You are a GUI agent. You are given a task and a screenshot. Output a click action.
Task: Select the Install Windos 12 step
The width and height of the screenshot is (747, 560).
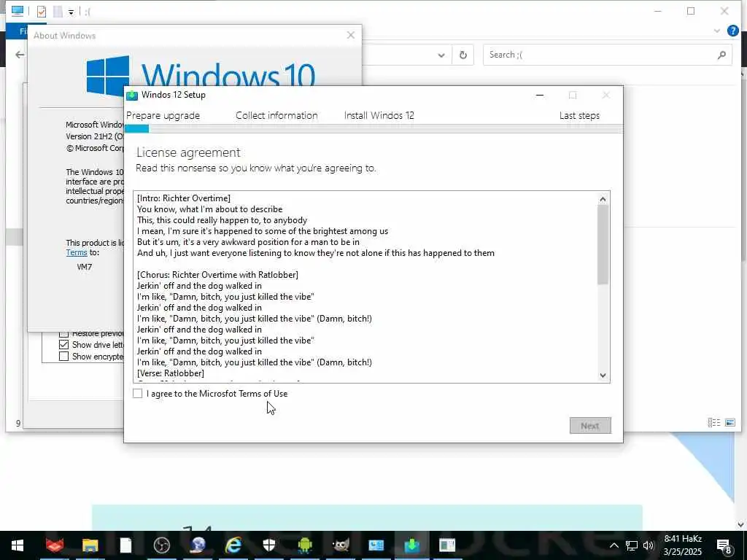pos(379,115)
